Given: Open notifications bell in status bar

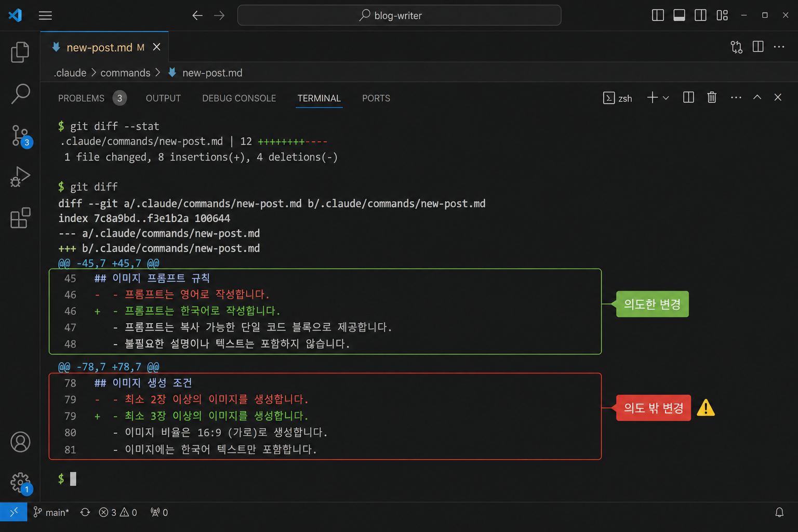Looking at the screenshot, I should [x=779, y=512].
